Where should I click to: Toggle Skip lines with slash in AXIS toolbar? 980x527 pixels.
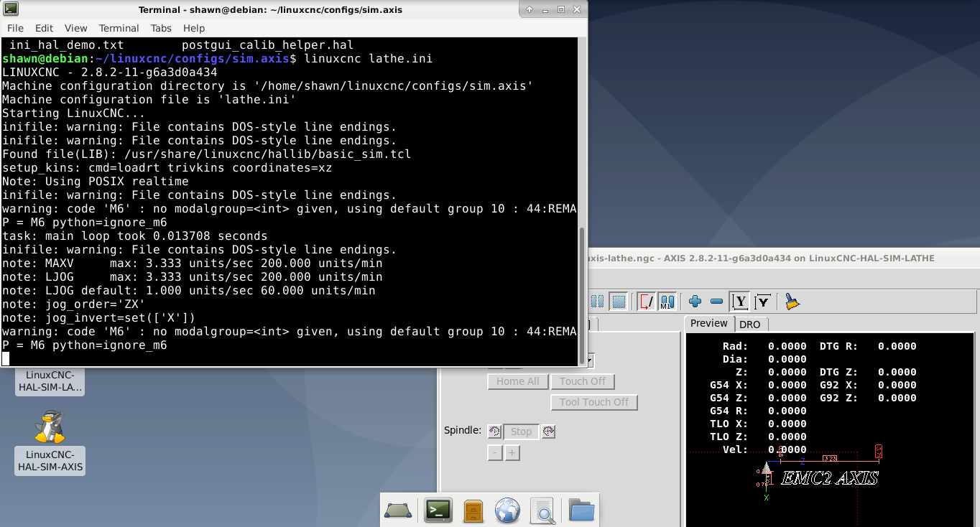coord(647,302)
